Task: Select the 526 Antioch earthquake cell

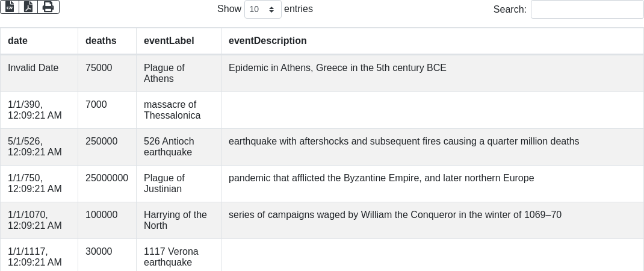Action: [169, 147]
